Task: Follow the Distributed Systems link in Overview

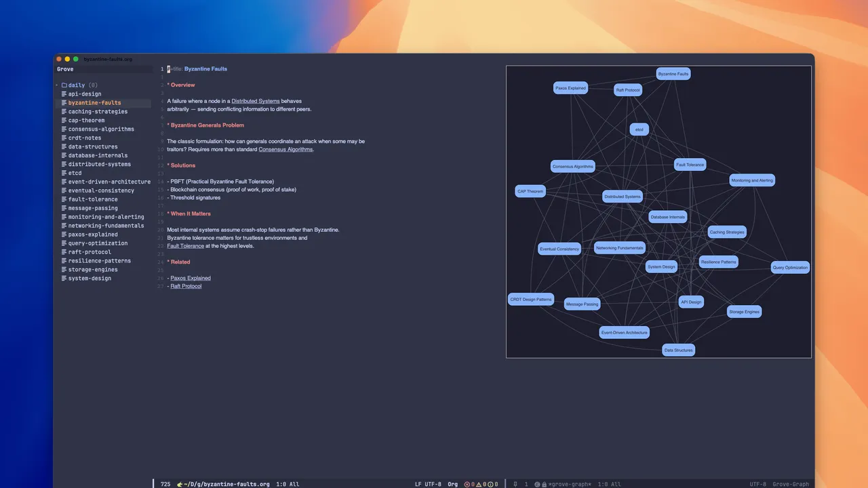Action: point(256,101)
